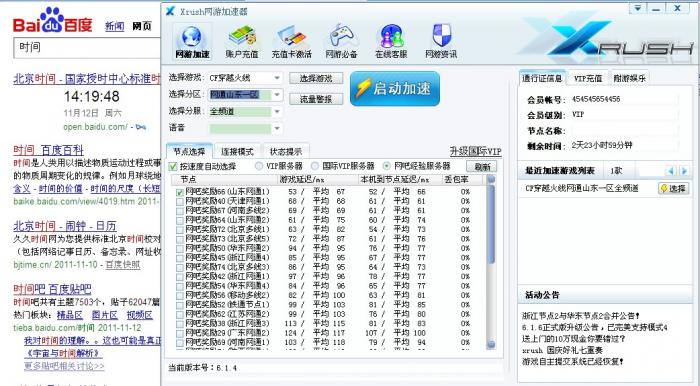Open the 网游必备 gamepad icon

(x=342, y=42)
